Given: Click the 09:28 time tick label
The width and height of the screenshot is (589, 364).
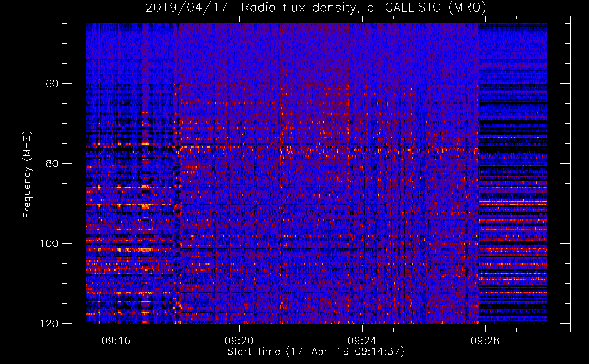Looking at the screenshot, I should pyautogui.click(x=485, y=341).
